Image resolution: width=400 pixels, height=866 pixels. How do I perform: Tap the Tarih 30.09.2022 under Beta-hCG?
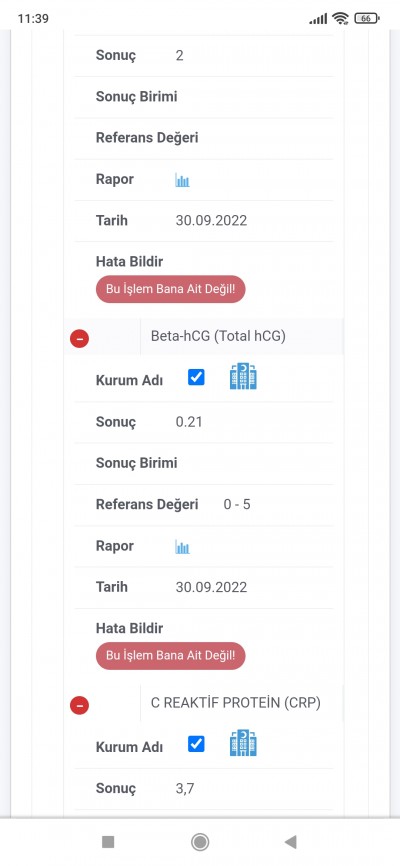[211, 587]
